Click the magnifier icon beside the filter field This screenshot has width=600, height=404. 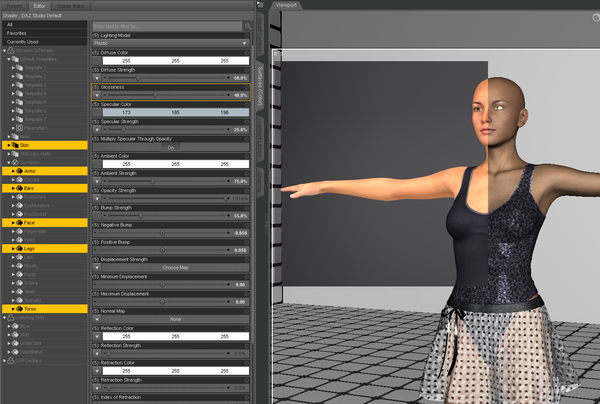point(248,26)
